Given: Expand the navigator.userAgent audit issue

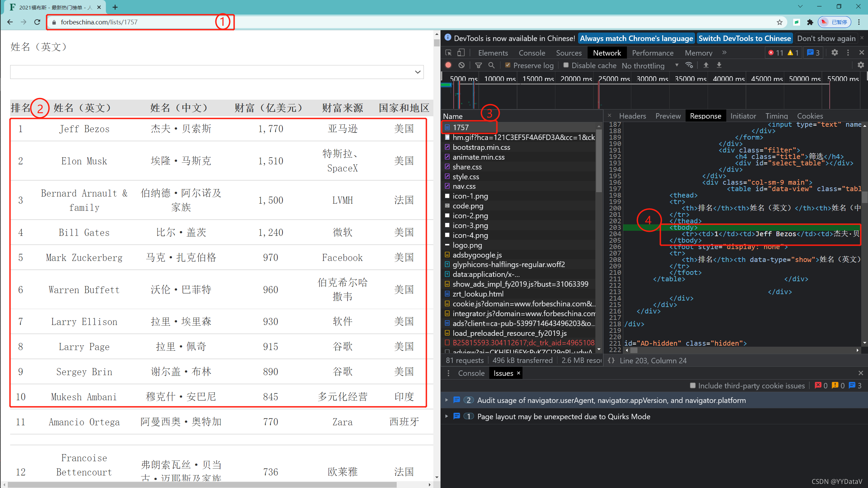Looking at the screenshot, I should tap(447, 400).
